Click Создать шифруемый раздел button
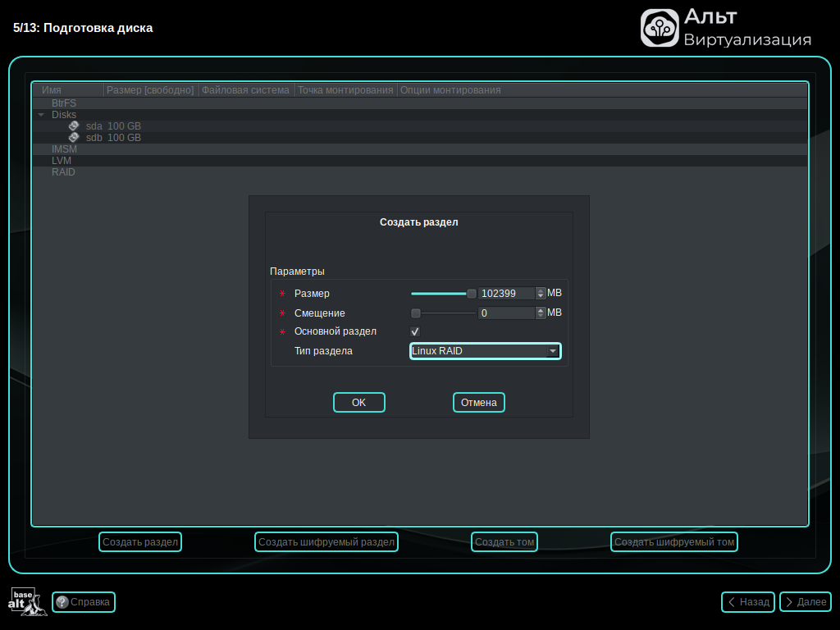This screenshot has width=840, height=630. (326, 541)
